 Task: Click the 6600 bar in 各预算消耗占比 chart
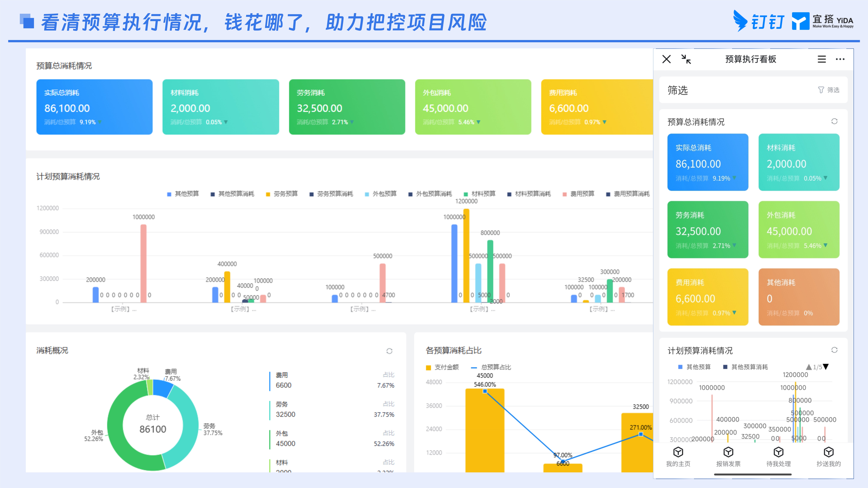tap(563, 468)
